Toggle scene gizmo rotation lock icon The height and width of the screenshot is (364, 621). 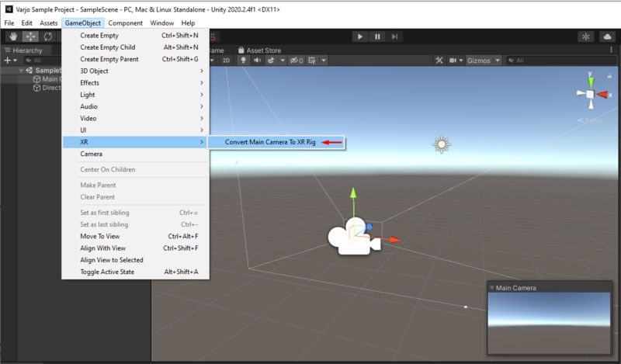coord(609,75)
